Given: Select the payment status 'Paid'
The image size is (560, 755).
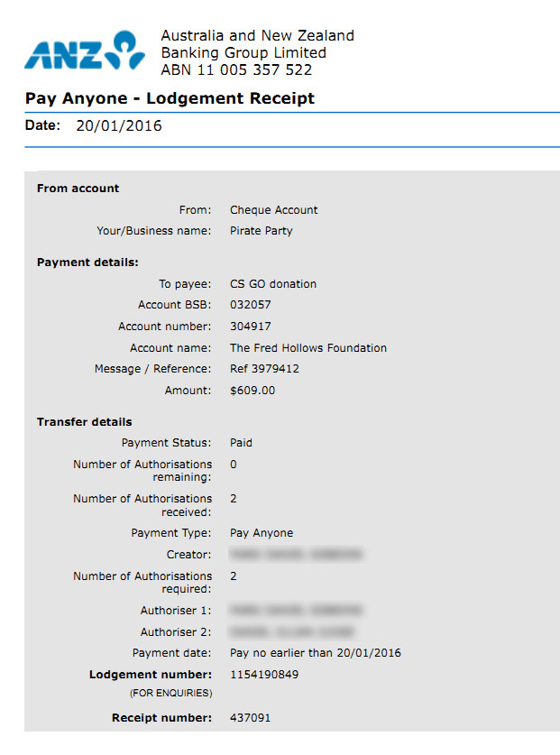Looking at the screenshot, I should pos(241,443).
